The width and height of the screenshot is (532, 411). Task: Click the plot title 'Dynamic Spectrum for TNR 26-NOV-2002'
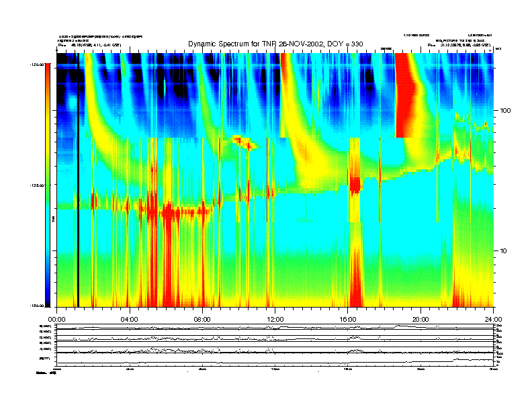[275, 44]
